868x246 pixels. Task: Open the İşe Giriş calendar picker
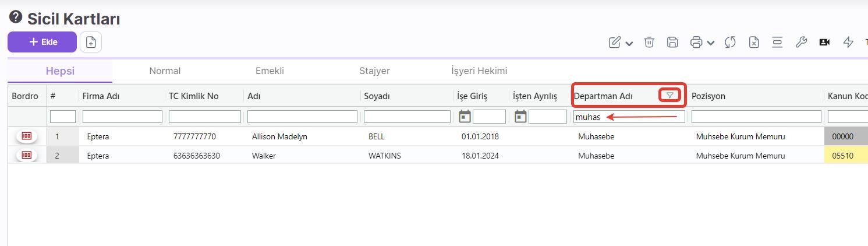pyautogui.click(x=465, y=117)
